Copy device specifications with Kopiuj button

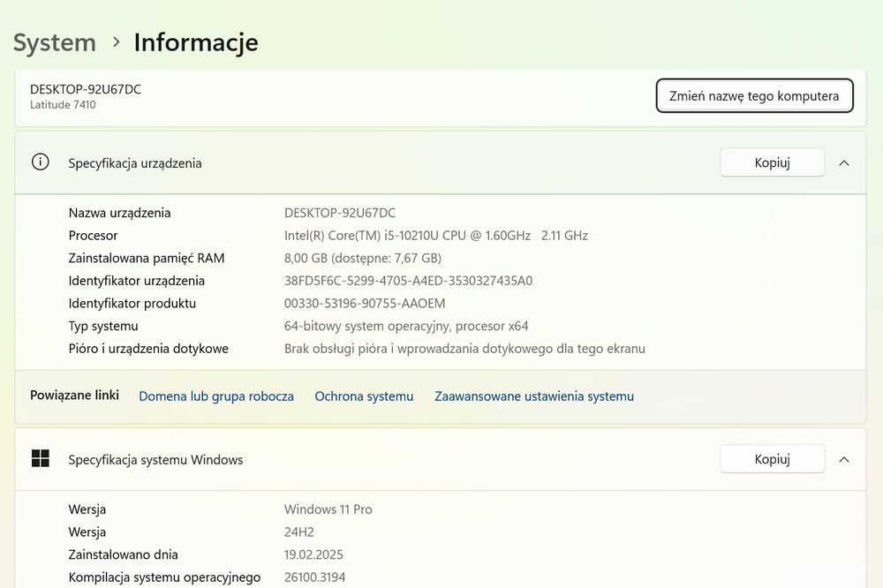click(x=772, y=162)
